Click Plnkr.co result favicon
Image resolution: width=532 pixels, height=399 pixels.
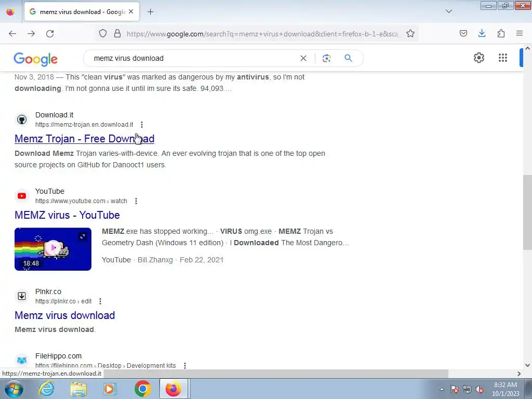[22, 296]
